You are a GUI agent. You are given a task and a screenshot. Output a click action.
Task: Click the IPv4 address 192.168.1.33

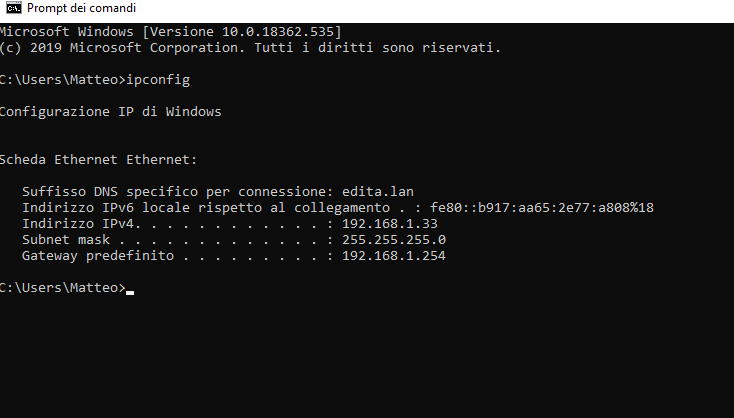click(x=389, y=223)
